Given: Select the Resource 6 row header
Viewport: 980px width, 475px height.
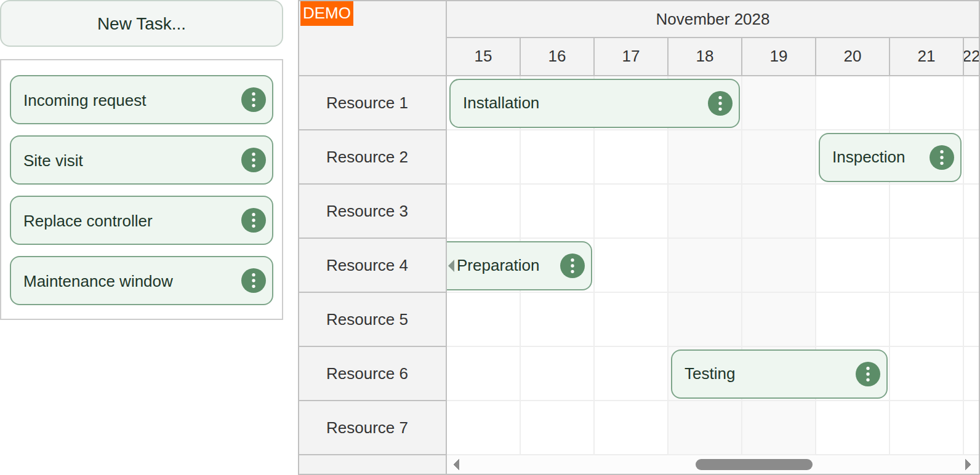Looking at the screenshot, I should coord(372,374).
